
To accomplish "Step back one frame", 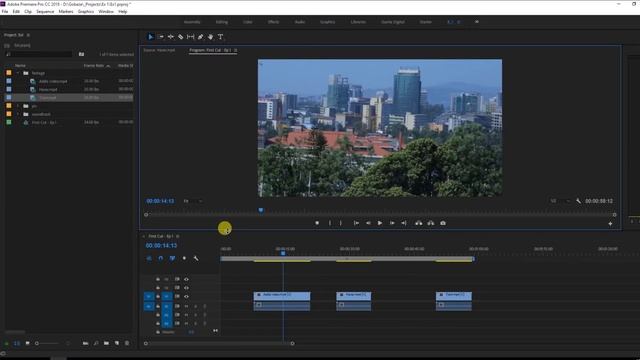I will coord(368,223).
